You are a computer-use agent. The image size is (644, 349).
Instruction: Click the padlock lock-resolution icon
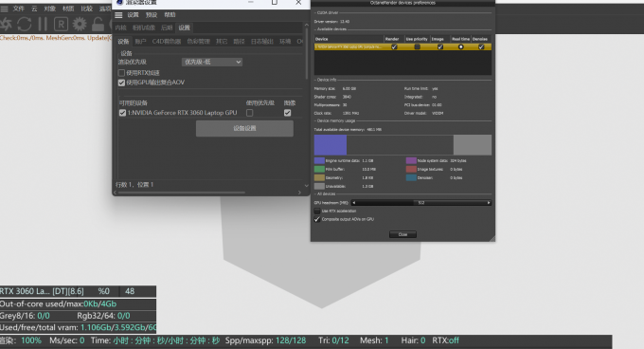(98, 25)
